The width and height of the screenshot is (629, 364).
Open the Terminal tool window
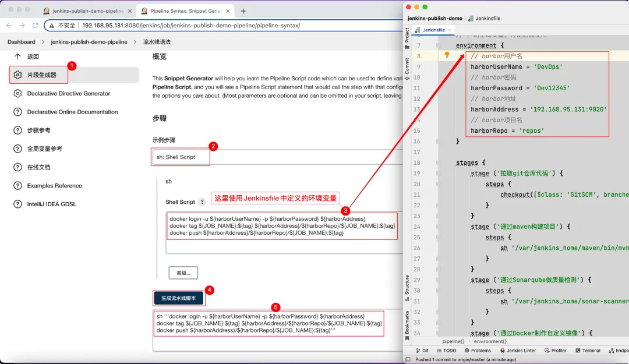point(588,351)
